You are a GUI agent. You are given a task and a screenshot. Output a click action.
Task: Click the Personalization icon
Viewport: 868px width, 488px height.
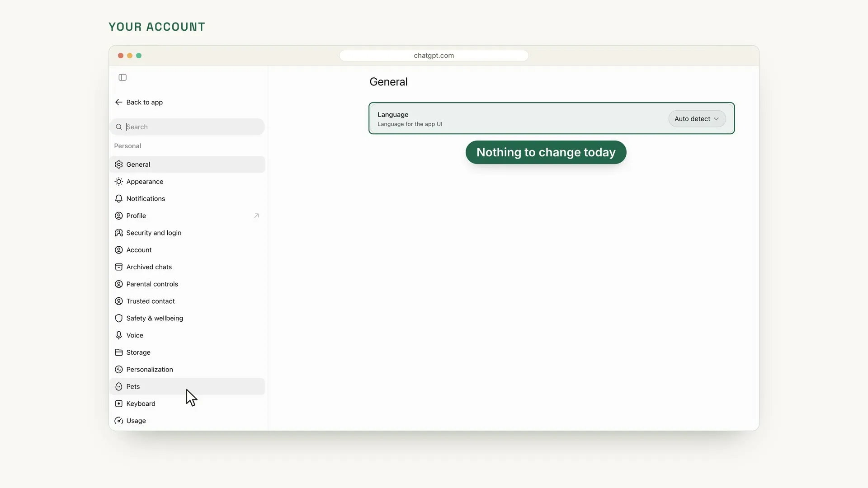pos(118,370)
